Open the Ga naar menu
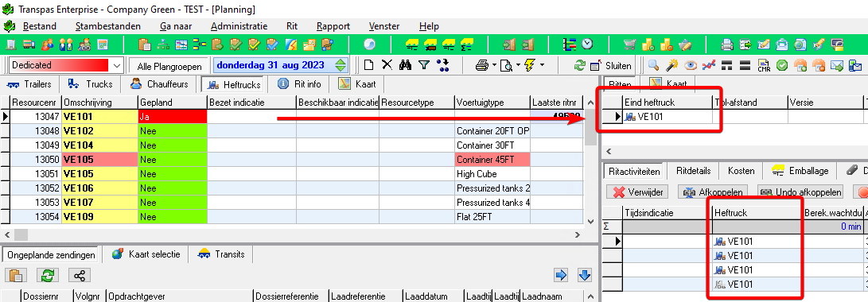 pyautogui.click(x=176, y=26)
